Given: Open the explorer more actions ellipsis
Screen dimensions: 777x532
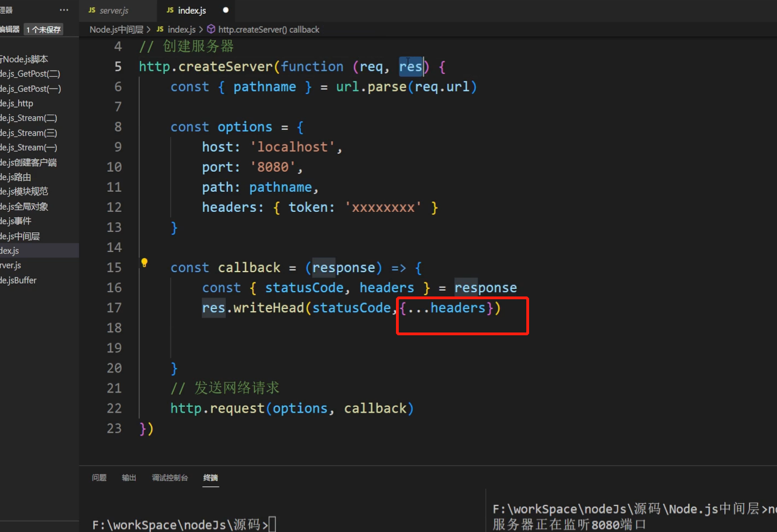Looking at the screenshot, I should click(64, 10).
